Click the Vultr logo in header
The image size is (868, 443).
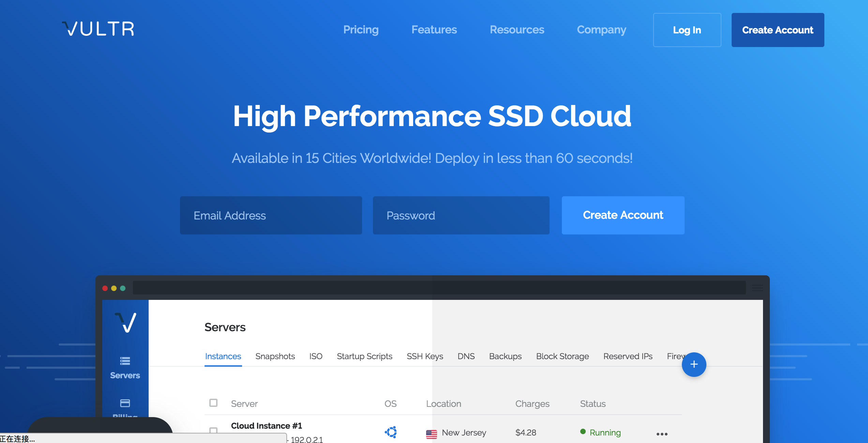[x=98, y=29]
